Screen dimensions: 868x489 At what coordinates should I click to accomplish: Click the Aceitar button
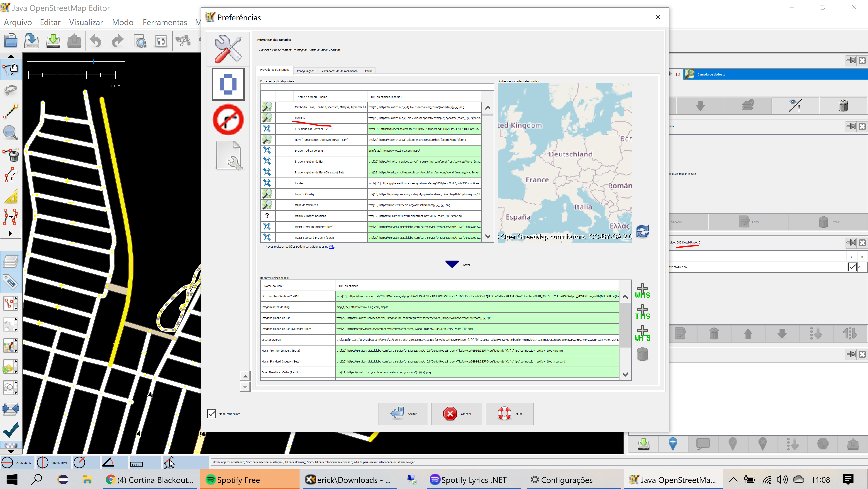point(402,414)
